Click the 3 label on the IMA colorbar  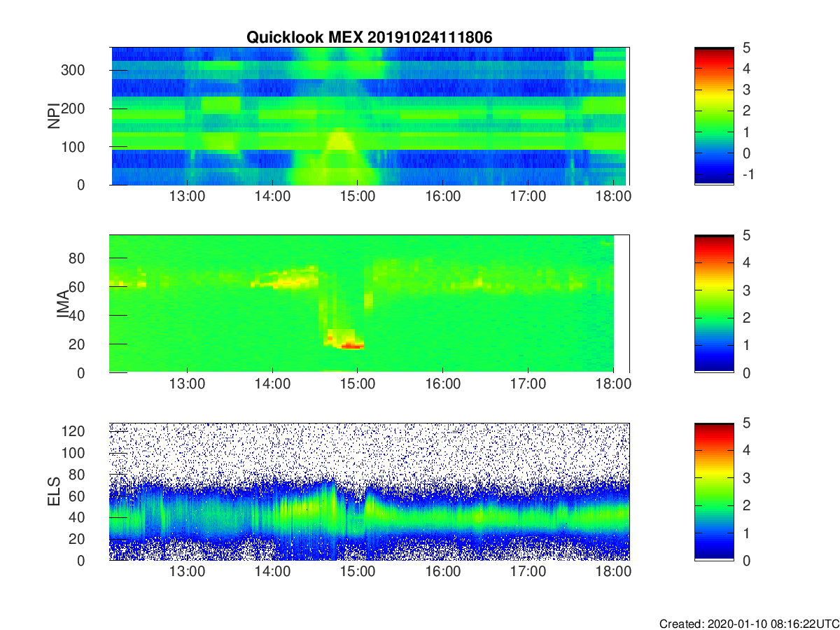point(745,290)
